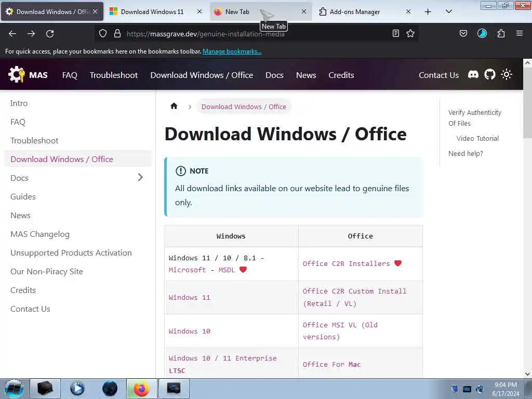The width and height of the screenshot is (532, 399).
Task: Open the Office For Mac link
Action: [331, 364]
